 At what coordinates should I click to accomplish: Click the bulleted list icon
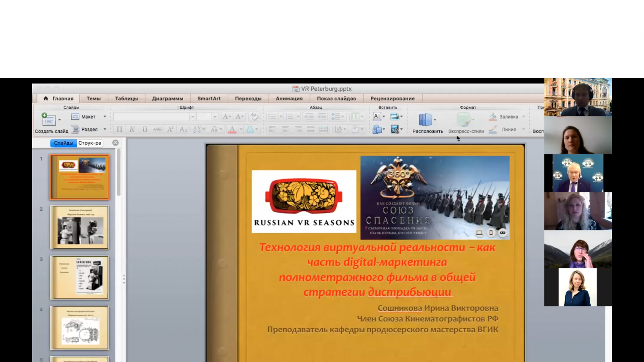pos(273,116)
